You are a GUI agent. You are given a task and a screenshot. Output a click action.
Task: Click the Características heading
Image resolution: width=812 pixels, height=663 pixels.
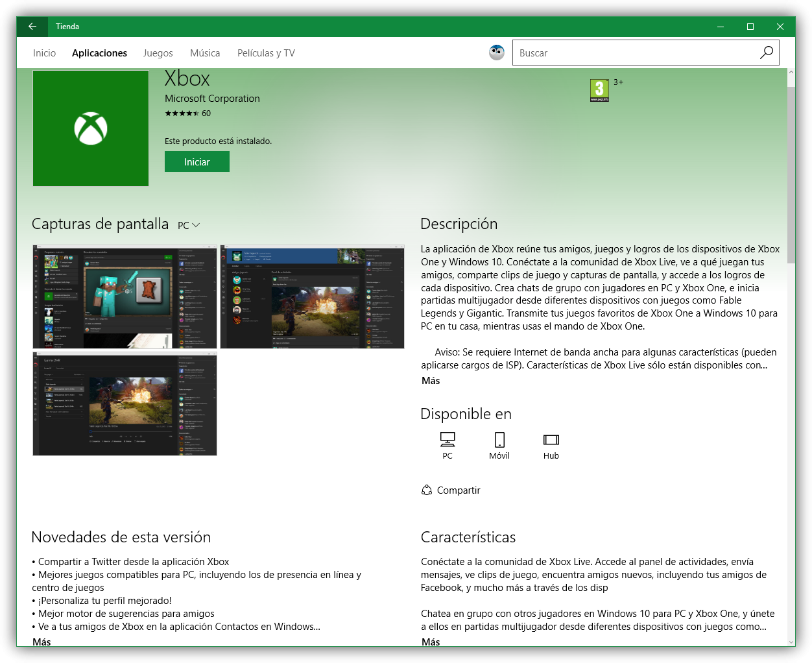(x=468, y=537)
